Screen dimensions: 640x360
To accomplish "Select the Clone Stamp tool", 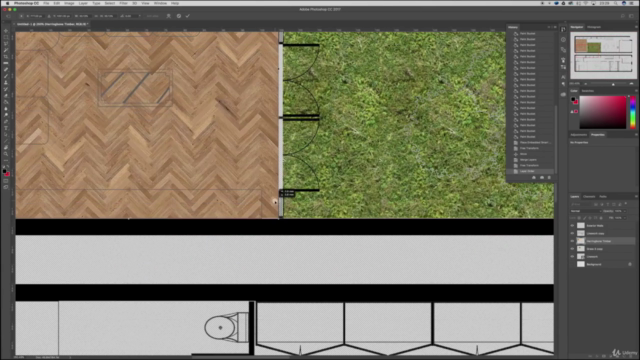I will (x=6, y=83).
